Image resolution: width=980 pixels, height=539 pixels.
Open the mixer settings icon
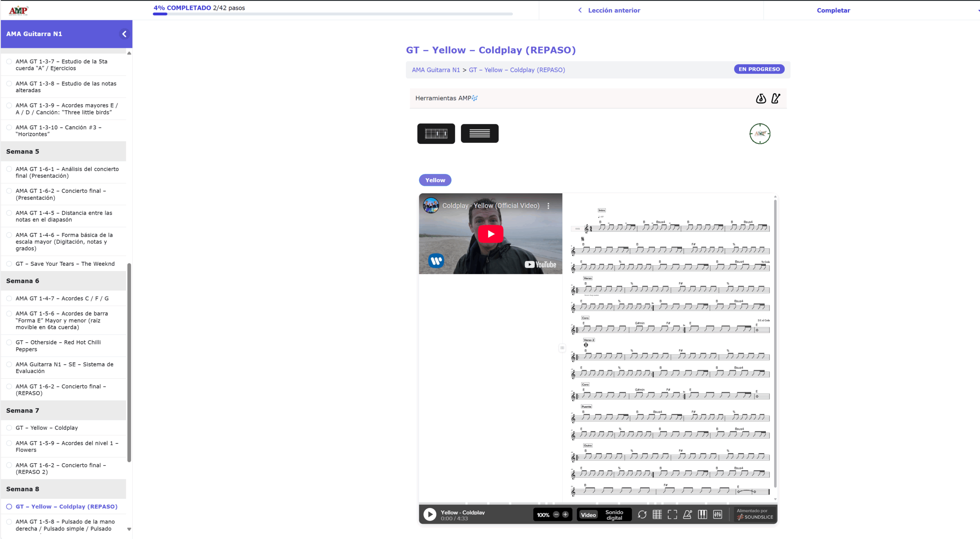718,514
